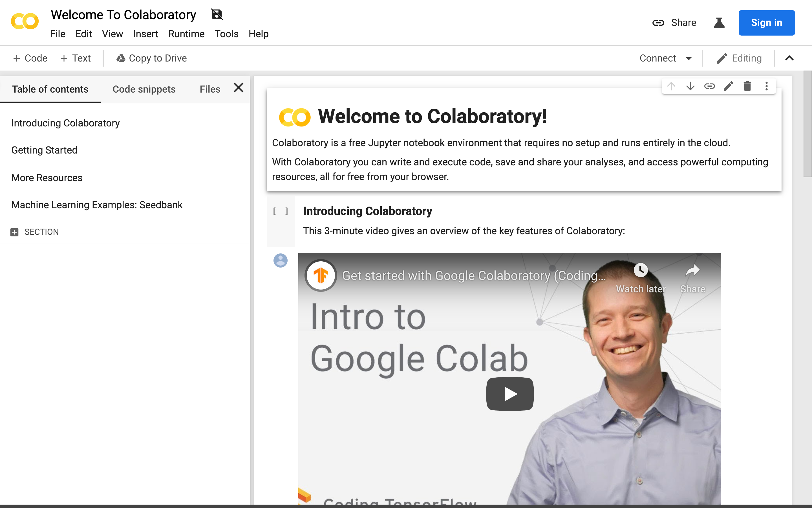This screenshot has width=812, height=508.
Task: Click video title Get started with Google Colaboratory
Action: [x=474, y=275]
